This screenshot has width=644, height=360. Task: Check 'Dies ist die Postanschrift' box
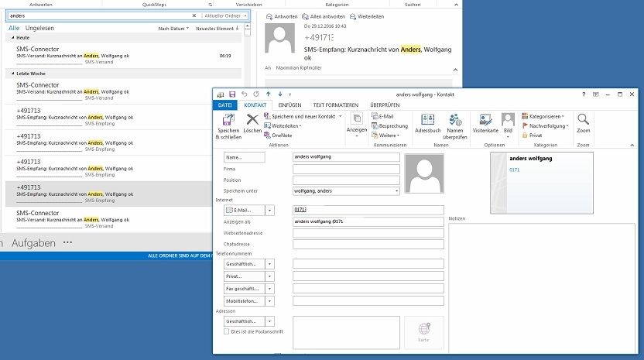[226, 331]
